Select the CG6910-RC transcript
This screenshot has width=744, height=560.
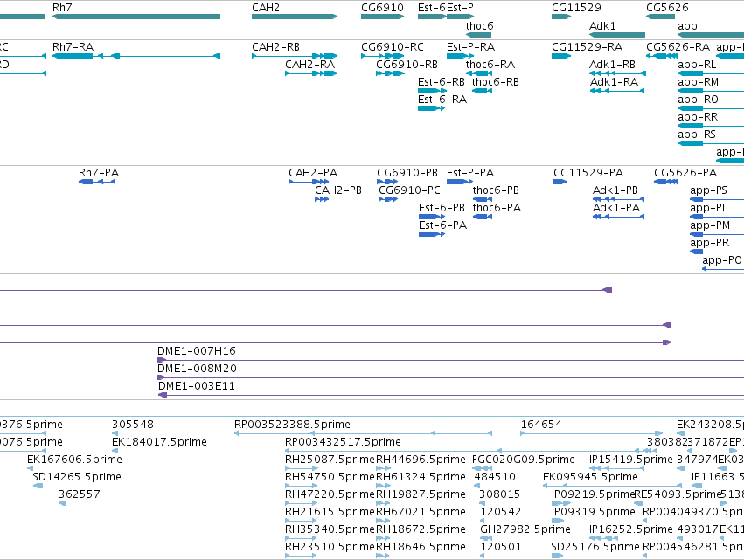382,56
